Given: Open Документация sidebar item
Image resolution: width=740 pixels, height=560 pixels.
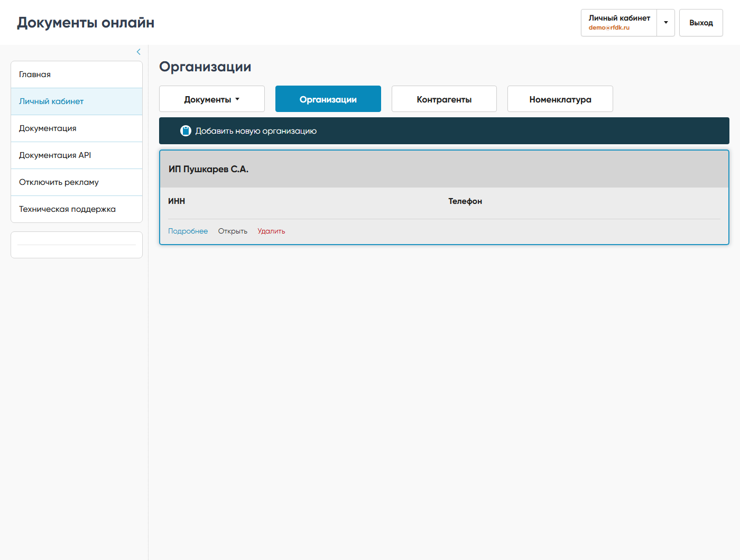Looking at the screenshot, I should tap(77, 128).
